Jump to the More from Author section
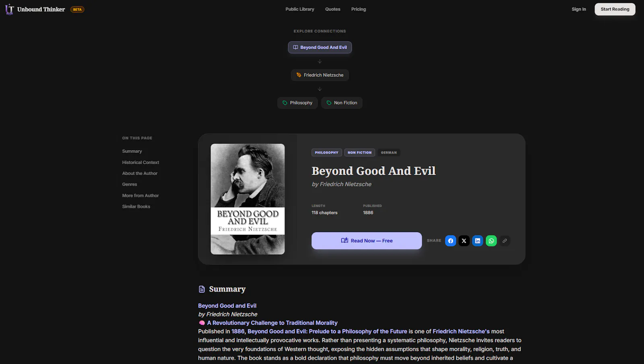 coord(140,195)
